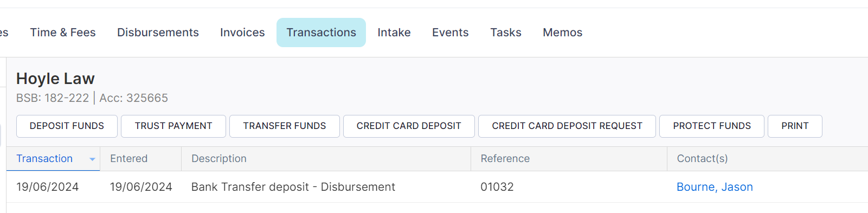The height and width of the screenshot is (213, 868).
Task: Open the Time & Fees tab
Action: pos(63,33)
